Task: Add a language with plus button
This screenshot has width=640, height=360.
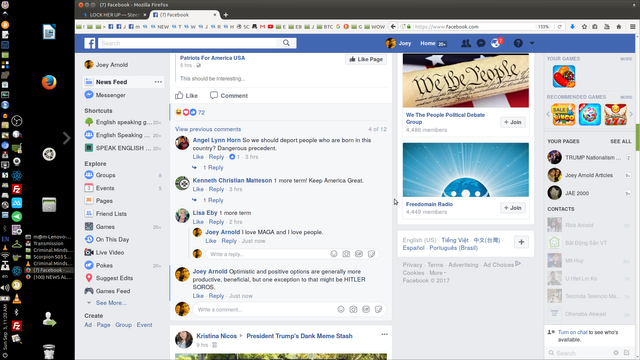Action: pyautogui.click(x=521, y=242)
